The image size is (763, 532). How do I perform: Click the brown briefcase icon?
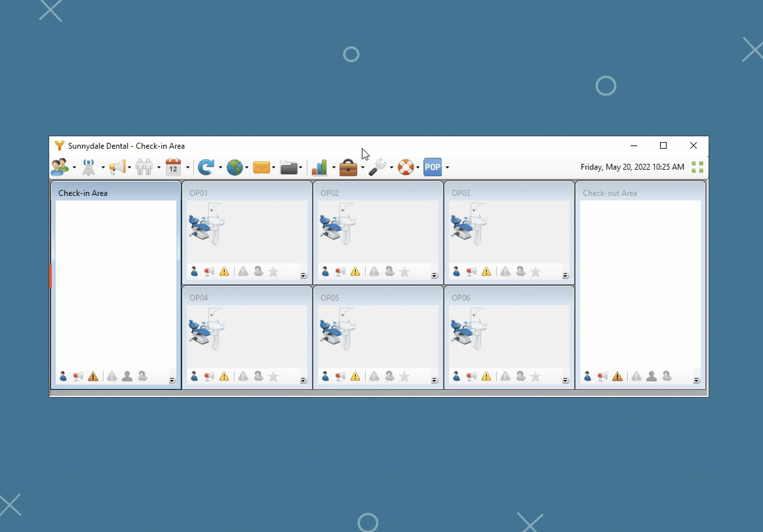pyautogui.click(x=349, y=167)
